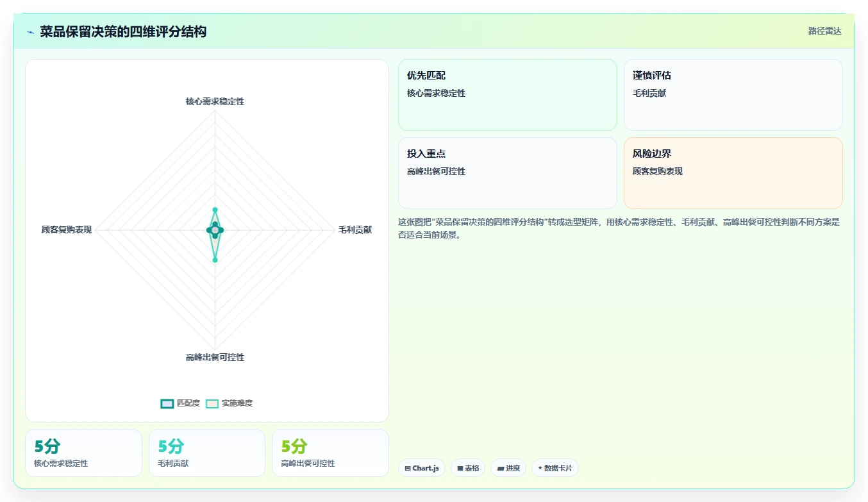868x502 pixels.
Task: Click the radar axis label 核心需求稳定性 above the chart
Action: pos(215,101)
